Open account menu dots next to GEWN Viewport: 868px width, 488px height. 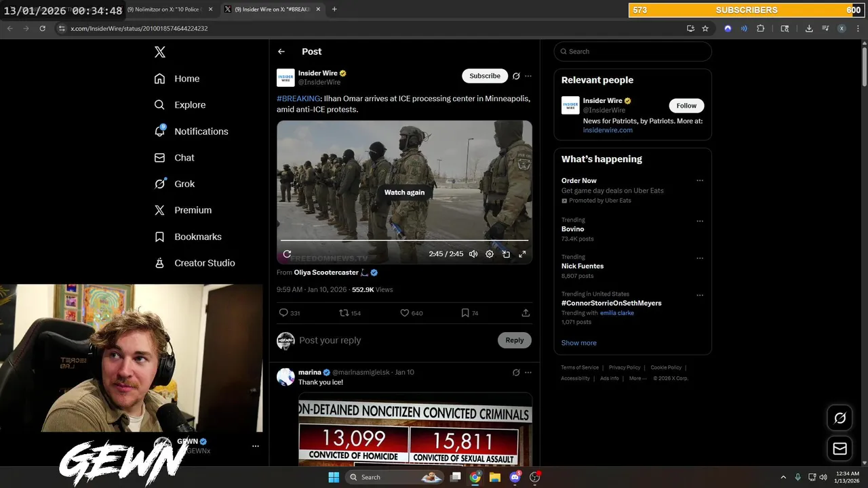[x=256, y=446]
